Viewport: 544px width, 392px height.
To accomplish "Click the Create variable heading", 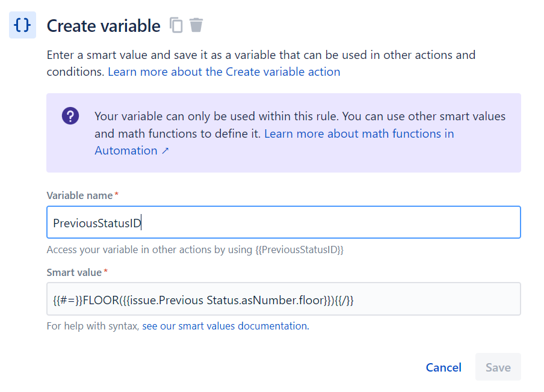I will click(x=104, y=26).
